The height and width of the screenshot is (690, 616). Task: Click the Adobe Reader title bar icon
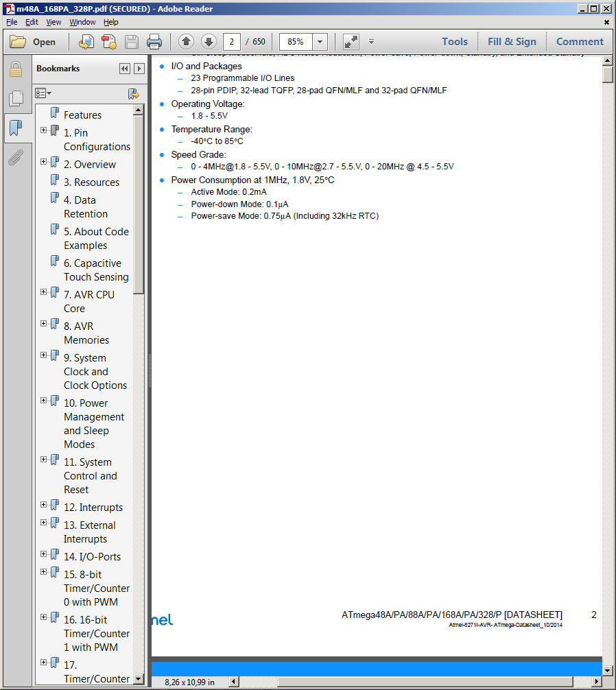tap(10, 9)
